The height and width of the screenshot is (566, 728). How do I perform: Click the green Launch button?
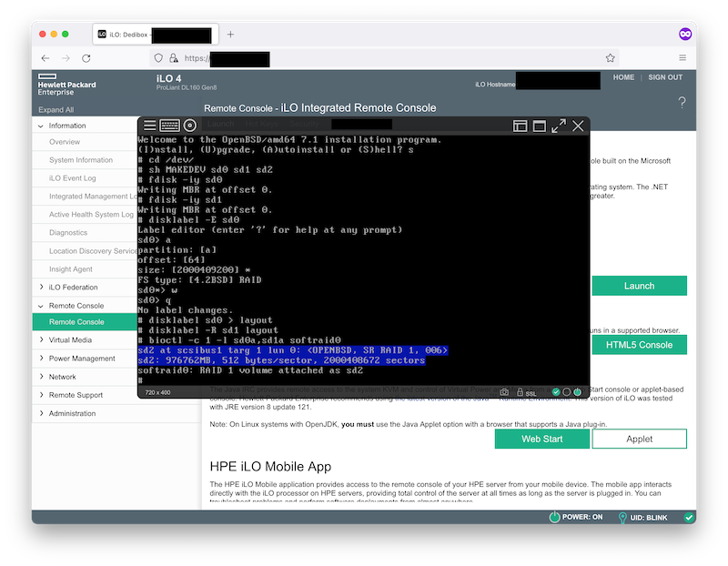(x=640, y=286)
